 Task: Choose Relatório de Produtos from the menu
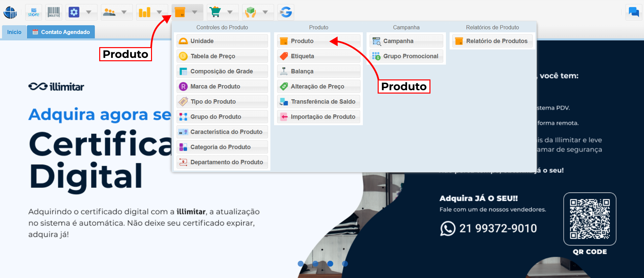(x=496, y=41)
